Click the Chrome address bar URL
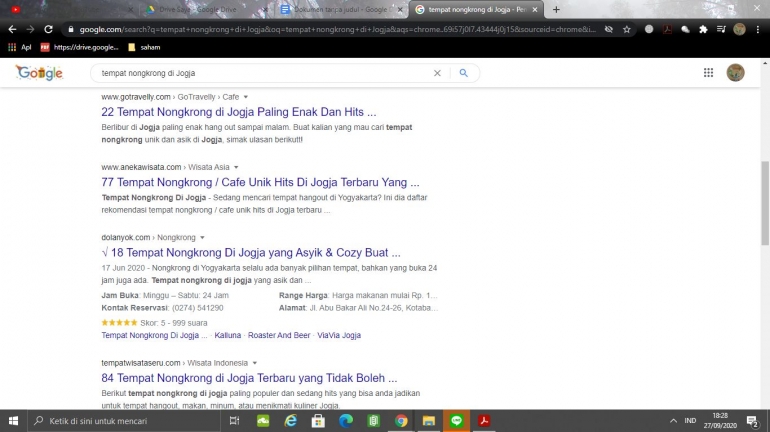The height and width of the screenshot is (432, 770). pos(338,29)
